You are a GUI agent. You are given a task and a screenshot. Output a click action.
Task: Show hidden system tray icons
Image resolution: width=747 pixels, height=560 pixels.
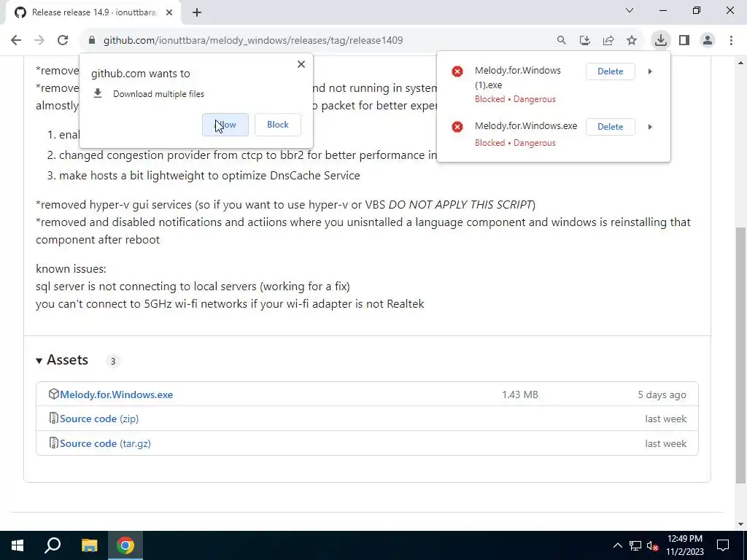click(617, 545)
